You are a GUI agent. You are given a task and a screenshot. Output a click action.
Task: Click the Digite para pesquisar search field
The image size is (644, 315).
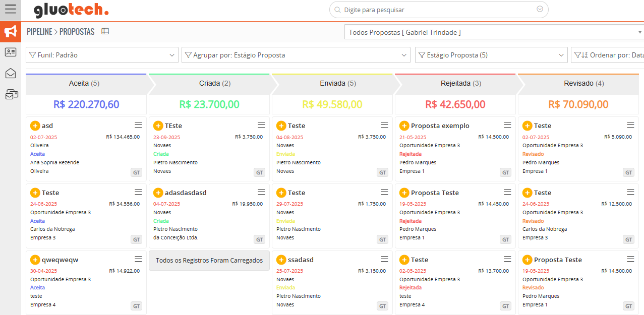(x=438, y=10)
